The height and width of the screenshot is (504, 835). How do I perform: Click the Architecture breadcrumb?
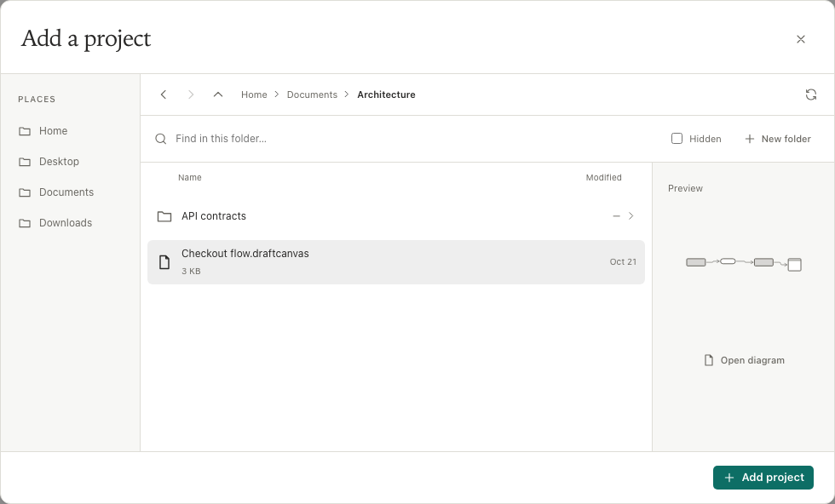pos(386,94)
